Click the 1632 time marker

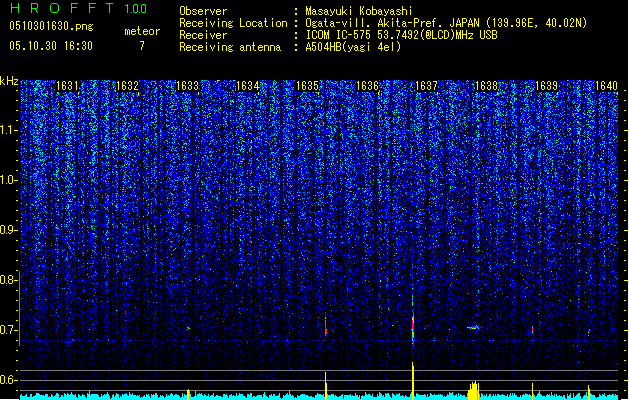tap(127, 86)
